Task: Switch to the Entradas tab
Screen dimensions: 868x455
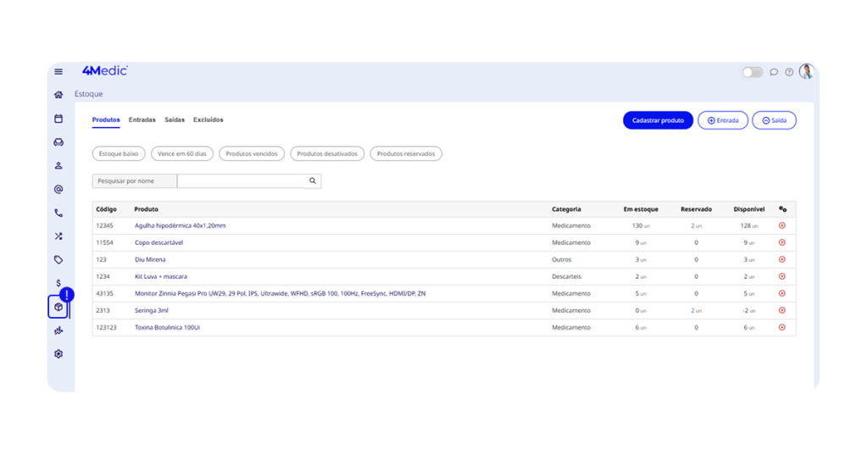Action: pyautogui.click(x=142, y=120)
